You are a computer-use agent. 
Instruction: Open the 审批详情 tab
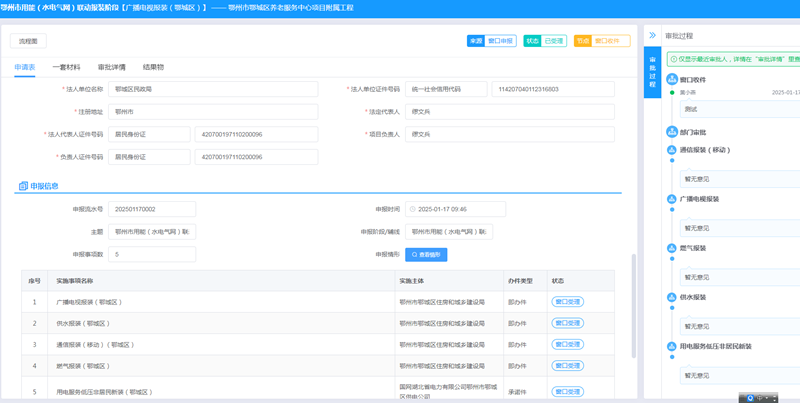point(111,67)
